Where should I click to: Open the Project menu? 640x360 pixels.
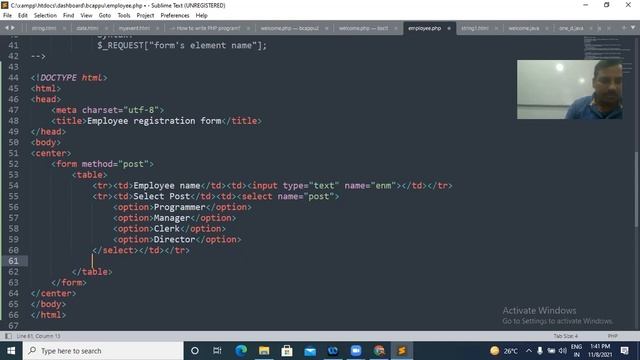point(145,16)
